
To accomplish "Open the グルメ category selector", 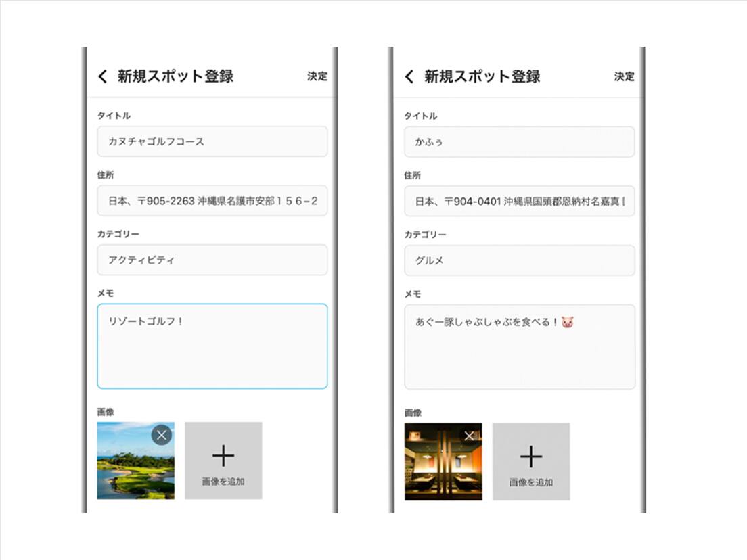I will point(519,260).
